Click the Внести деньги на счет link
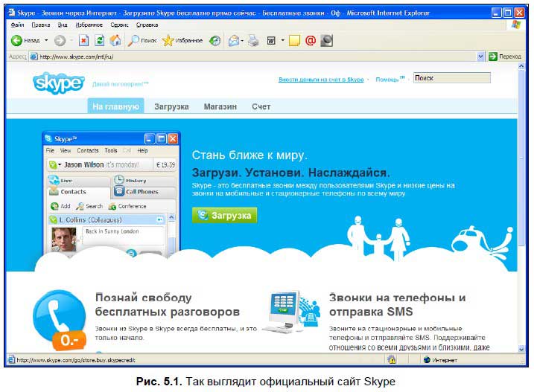The height and width of the screenshot is (392, 534). [x=320, y=79]
